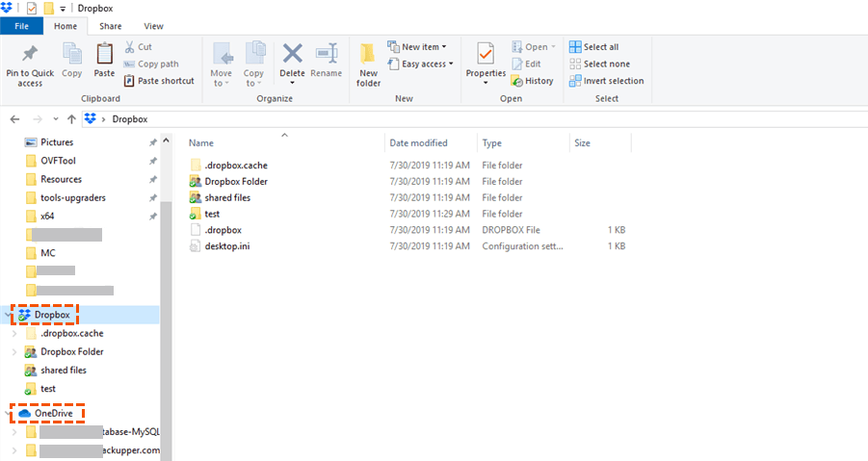The image size is (868, 461).
Task: Click Invert selection button
Action: pyautogui.click(x=606, y=81)
